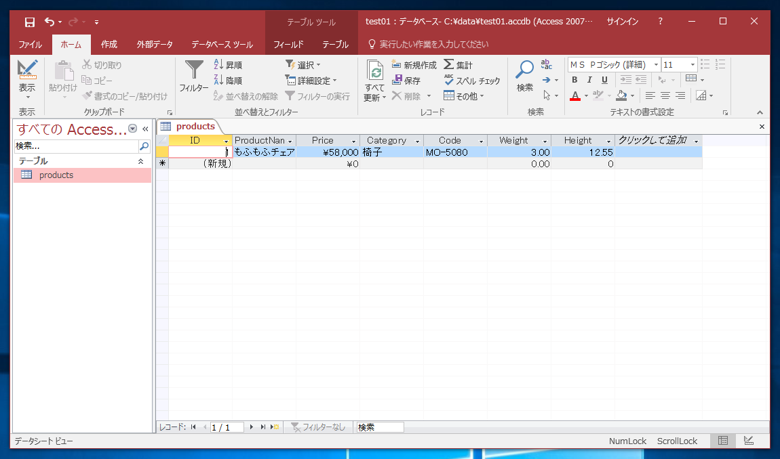Click gridlines icon in text formatting
The height and width of the screenshot is (459, 780).
[x=691, y=79]
